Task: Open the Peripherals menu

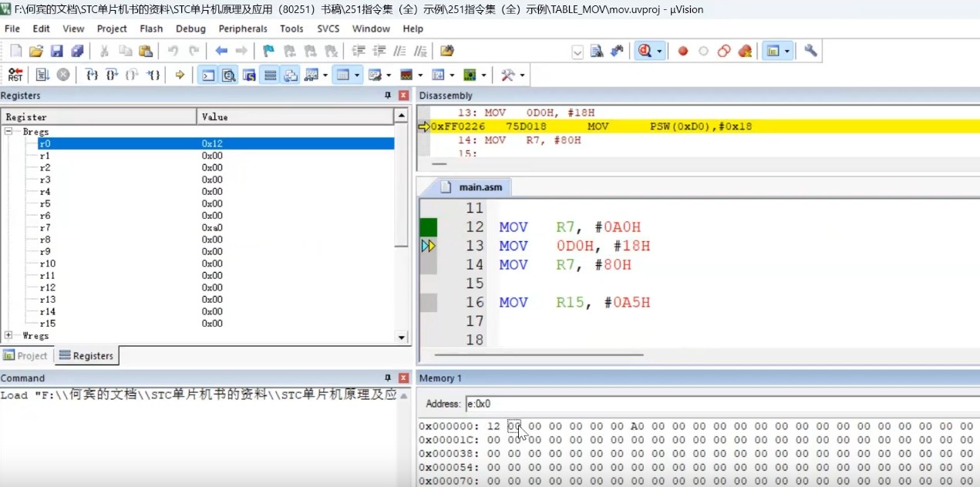Action: 242,29
